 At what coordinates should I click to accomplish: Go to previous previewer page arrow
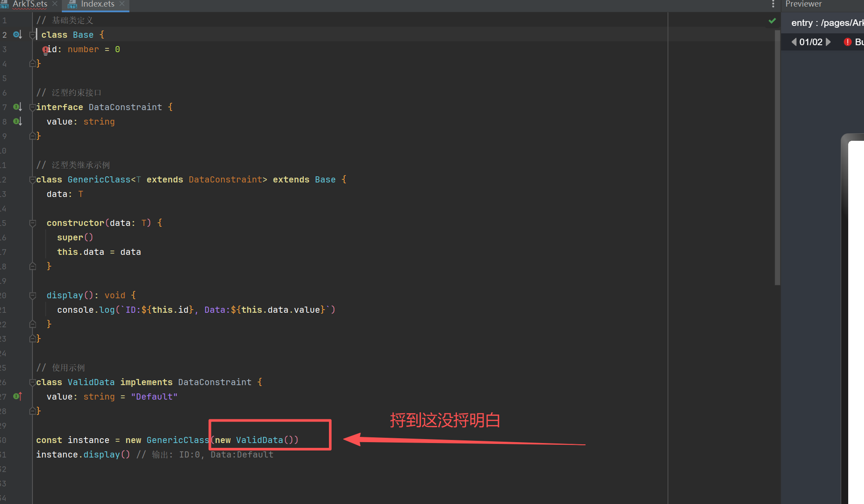(793, 42)
